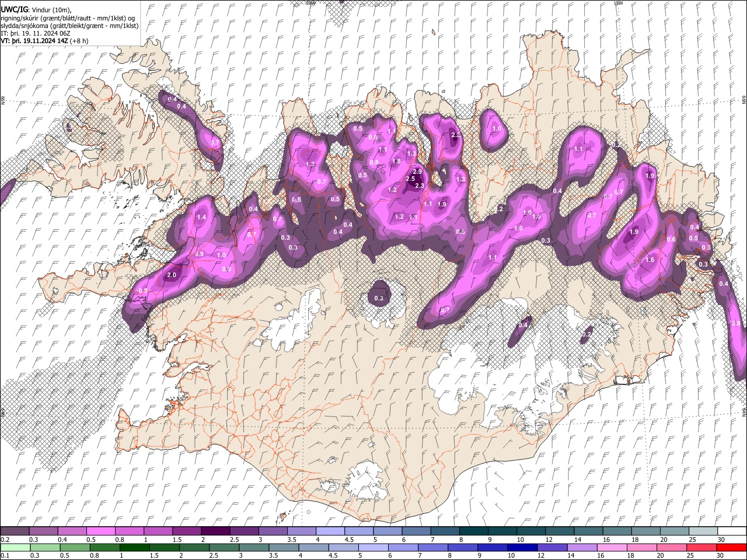The height and width of the screenshot is (560, 747).
Task: Click the '(+8 h)' forecast offset text
Action: coord(79,41)
